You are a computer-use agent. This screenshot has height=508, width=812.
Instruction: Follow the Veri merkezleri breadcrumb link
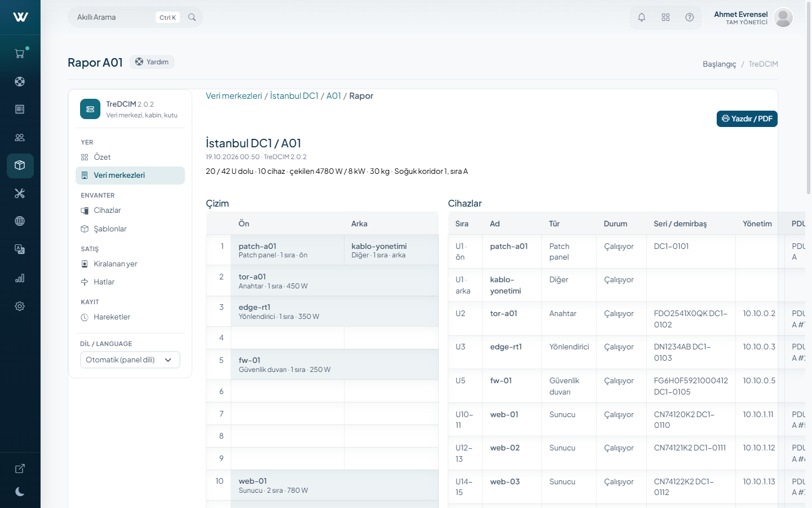[x=234, y=96]
